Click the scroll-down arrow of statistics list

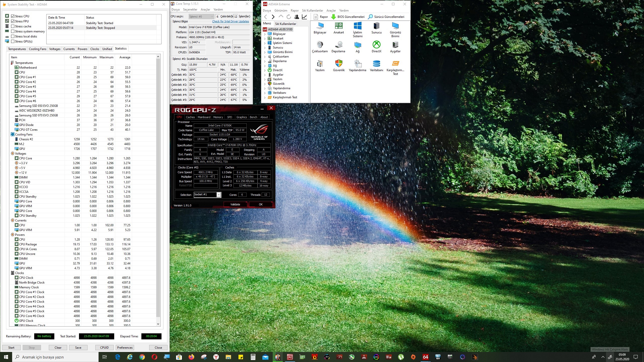[158, 324]
